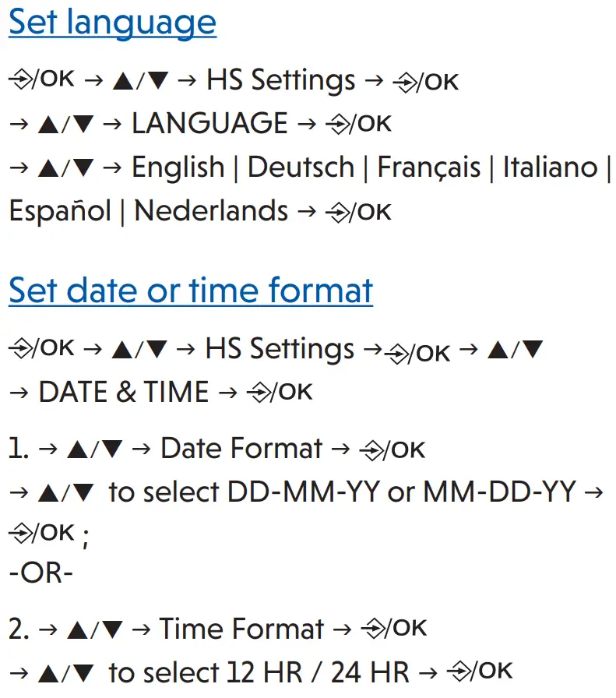This screenshot has height=698, width=616.
Task: Click the OK icon following Nederlands
Action: 359,211
